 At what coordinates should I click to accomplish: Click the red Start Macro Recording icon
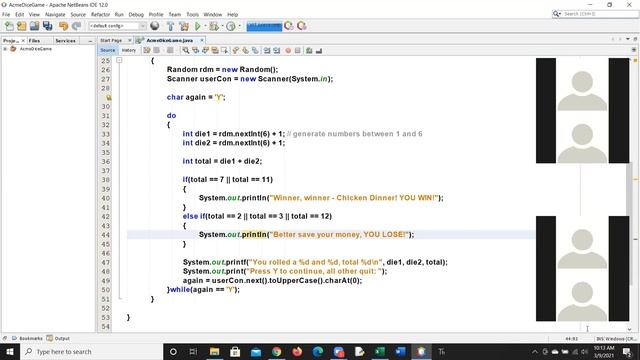[x=288, y=51]
